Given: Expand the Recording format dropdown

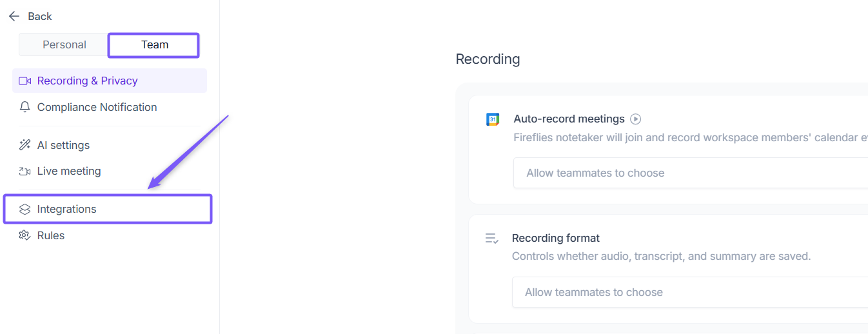Looking at the screenshot, I should point(690,292).
